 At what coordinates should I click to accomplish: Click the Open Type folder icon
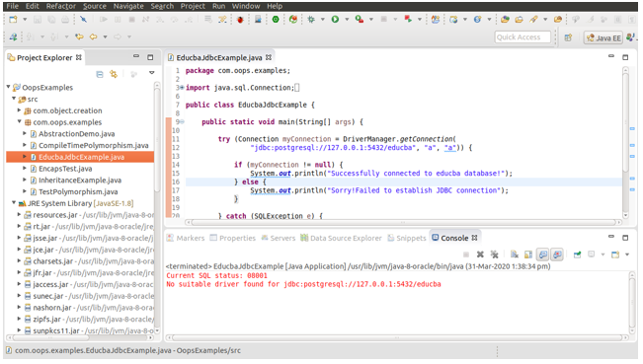tap(506, 20)
